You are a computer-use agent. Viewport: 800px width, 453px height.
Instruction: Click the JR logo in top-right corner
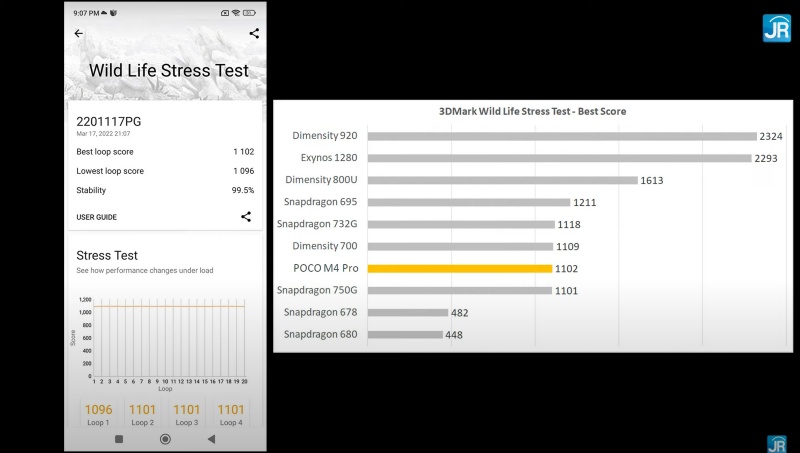tap(776, 28)
